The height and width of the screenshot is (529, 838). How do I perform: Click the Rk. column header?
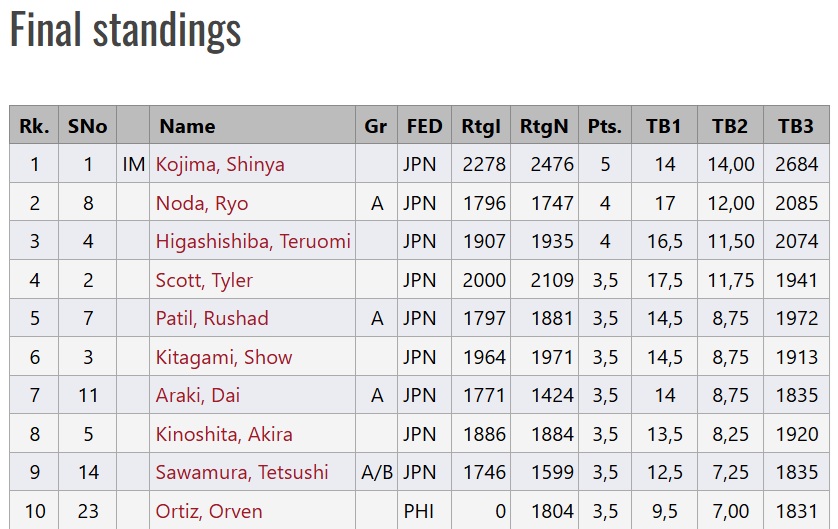pos(34,126)
